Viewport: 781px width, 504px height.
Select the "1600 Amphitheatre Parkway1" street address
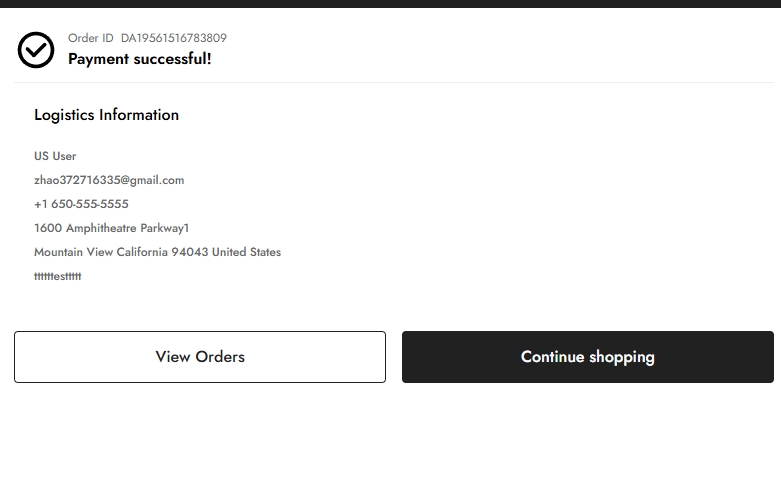tap(111, 228)
